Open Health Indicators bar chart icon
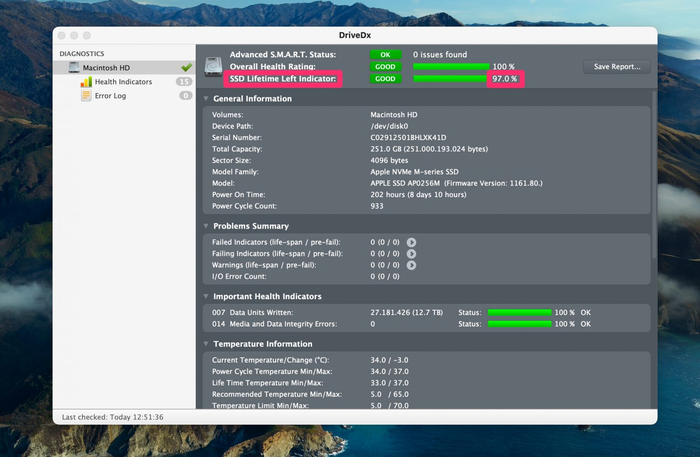This screenshot has height=457, width=700. coord(86,82)
